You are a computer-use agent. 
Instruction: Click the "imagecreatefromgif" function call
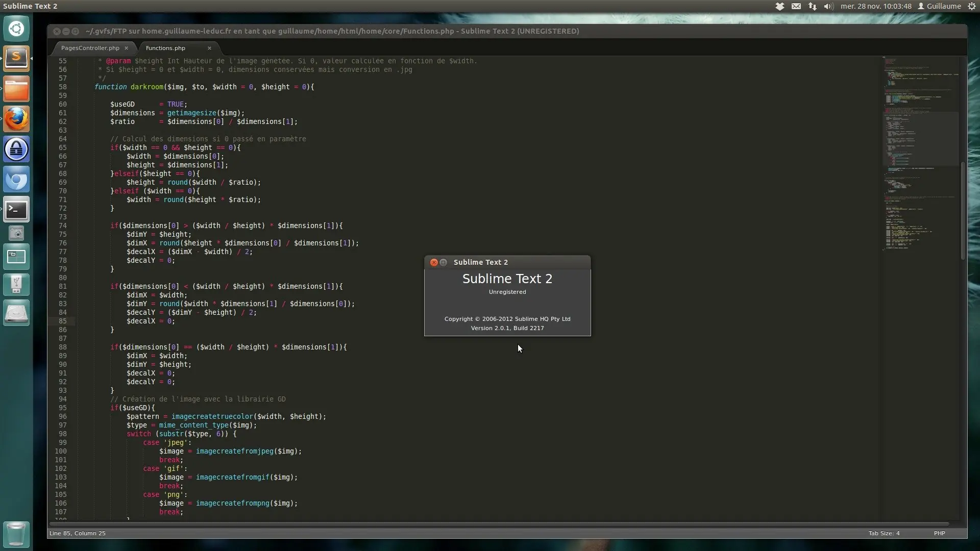pos(233,477)
